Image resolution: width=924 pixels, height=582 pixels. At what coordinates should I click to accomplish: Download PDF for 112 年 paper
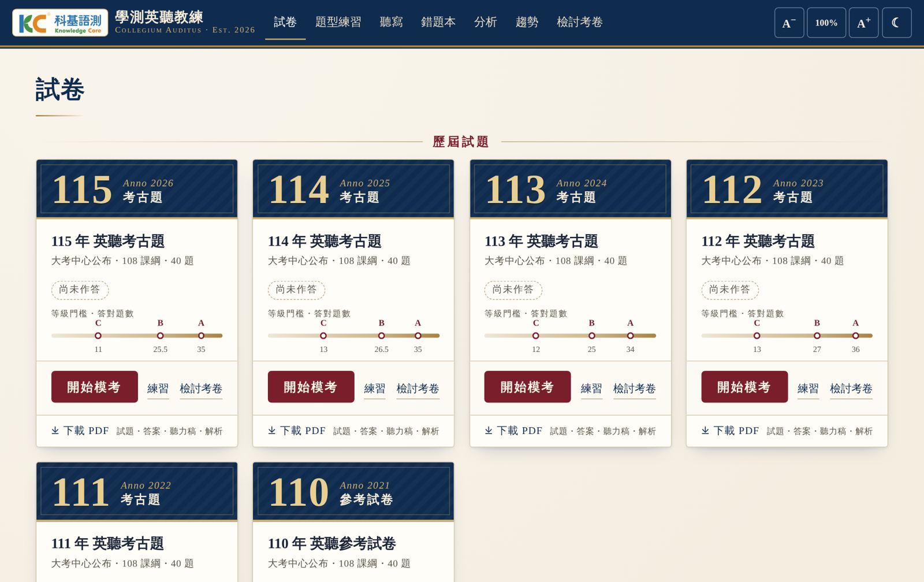(730, 431)
